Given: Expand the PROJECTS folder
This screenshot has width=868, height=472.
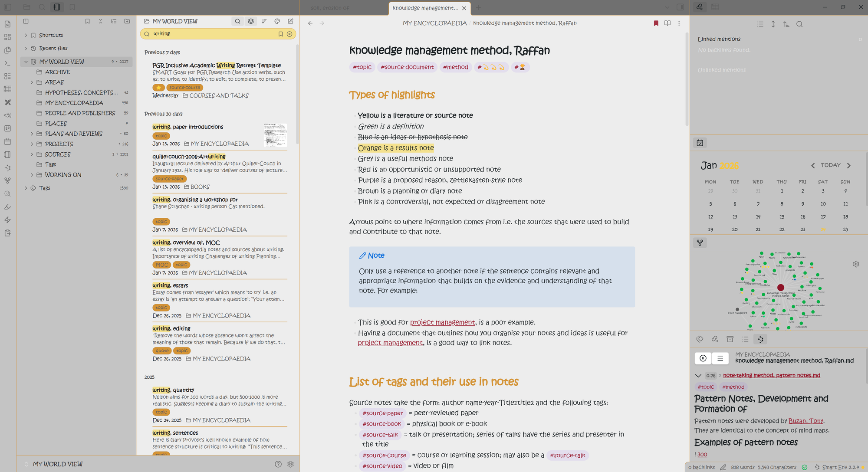Looking at the screenshot, I should 32,144.
